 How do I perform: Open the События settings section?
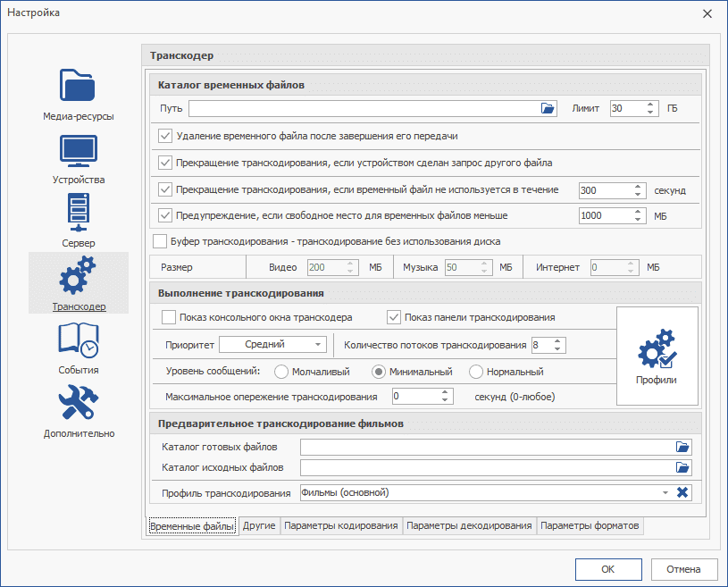pyautogui.click(x=78, y=348)
